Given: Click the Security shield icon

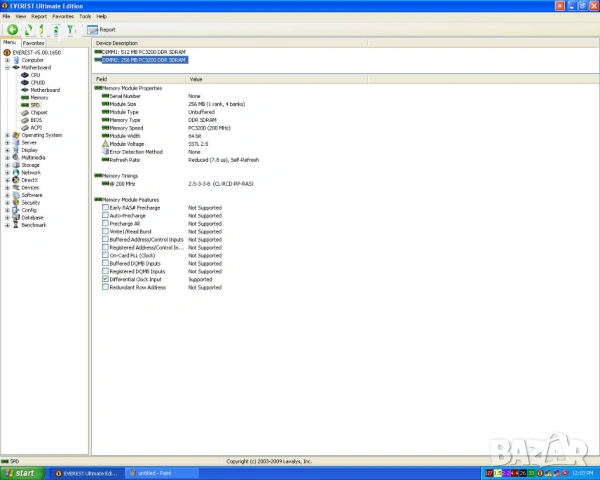Looking at the screenshot, I should pyautogui.click(x=16, y=202).
